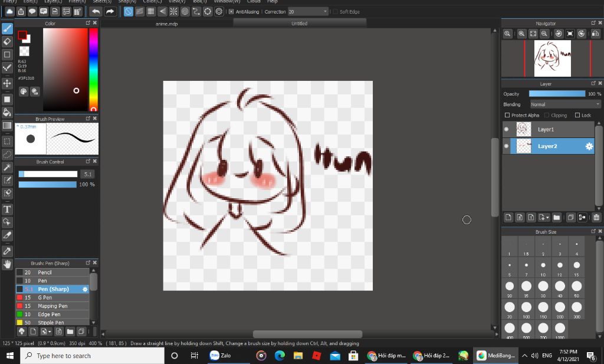Viewport: 604px width, 364px height.
Task: Select the Select Pen tool
Action: click(7, 180)
